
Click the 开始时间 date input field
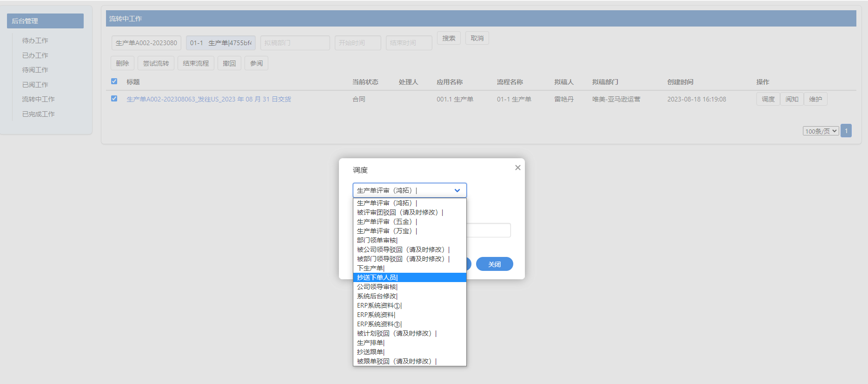pos(358,43)
